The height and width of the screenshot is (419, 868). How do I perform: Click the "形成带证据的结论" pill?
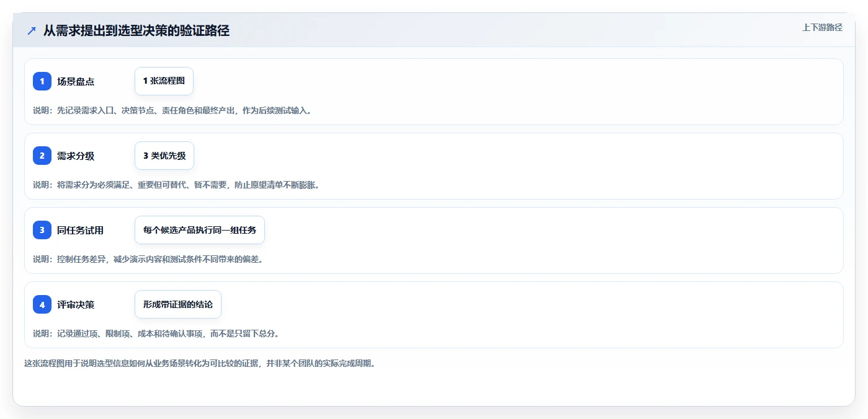coord(178,304)
